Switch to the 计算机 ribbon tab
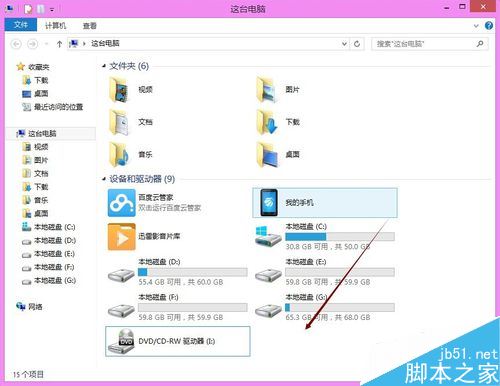Viewport: 500px width, 386px height. (x=56, y=26)
